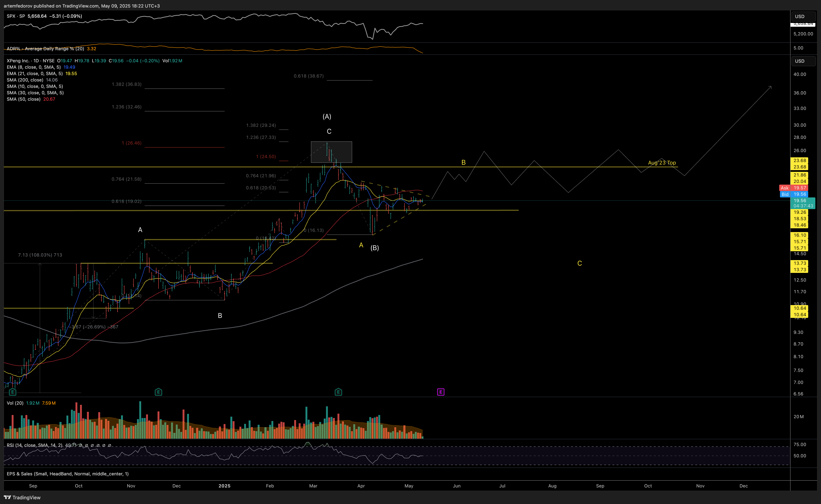Click the earnings E marker near November

tap(158, 392)
